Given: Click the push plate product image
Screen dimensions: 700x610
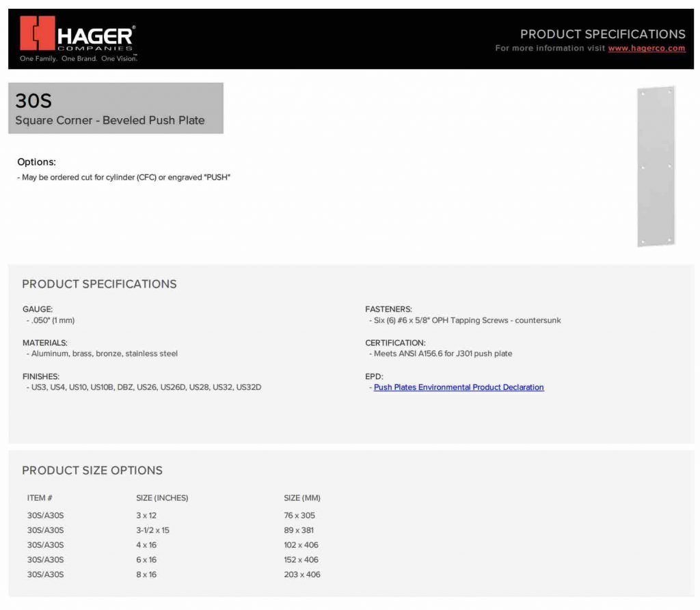Looking at the screenshot, I should click(x=656, y=166).
